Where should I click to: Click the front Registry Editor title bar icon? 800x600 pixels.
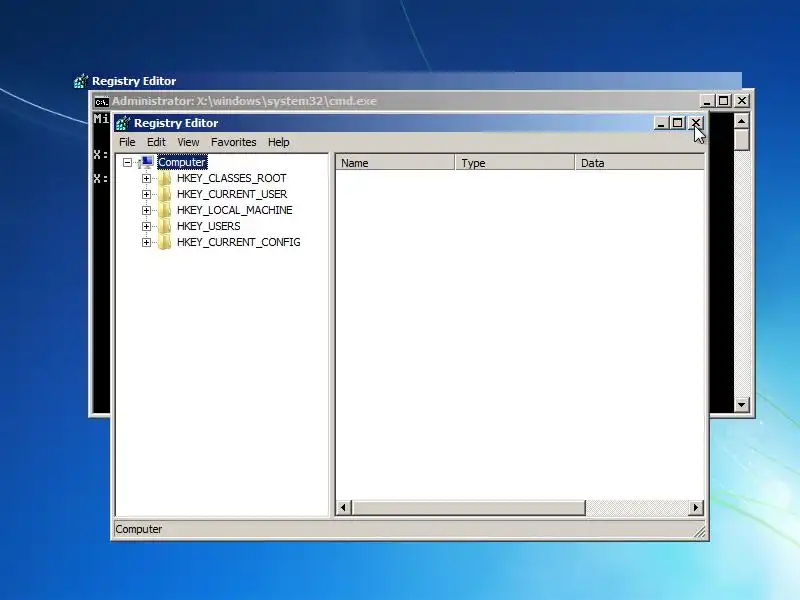pos(123,123)
